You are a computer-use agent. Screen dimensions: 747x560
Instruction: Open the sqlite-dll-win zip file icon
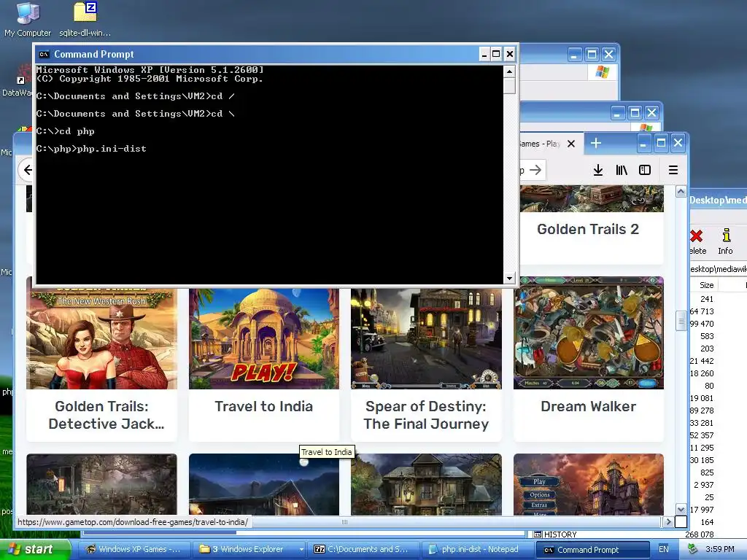(85, 19)
